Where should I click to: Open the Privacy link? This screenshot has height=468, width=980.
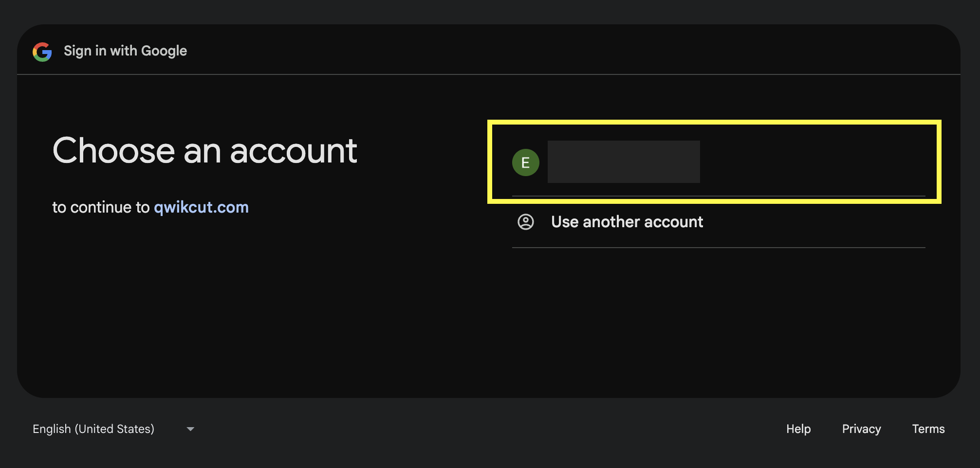tap(861, 429)
